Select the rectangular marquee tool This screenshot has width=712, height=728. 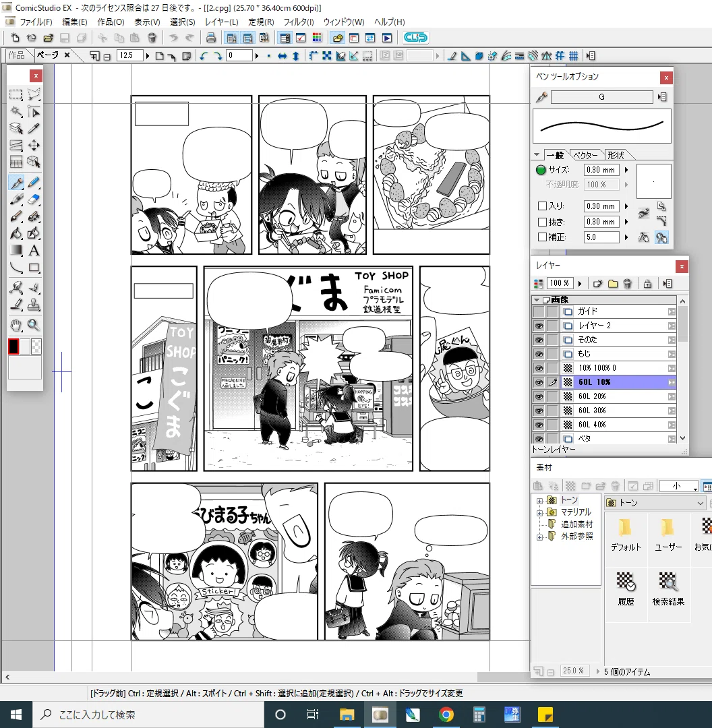tap(16, 95)
